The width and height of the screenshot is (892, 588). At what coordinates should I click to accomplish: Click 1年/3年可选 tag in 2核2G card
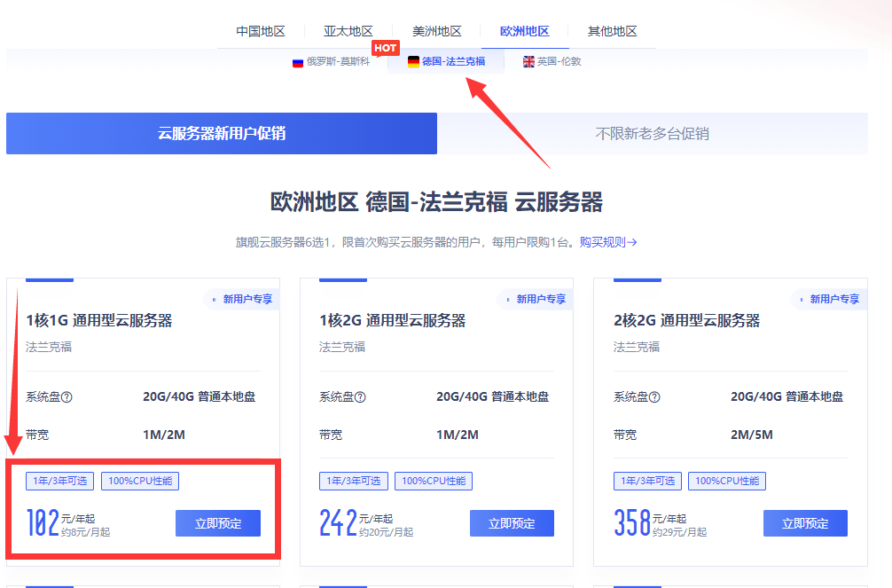647,482
